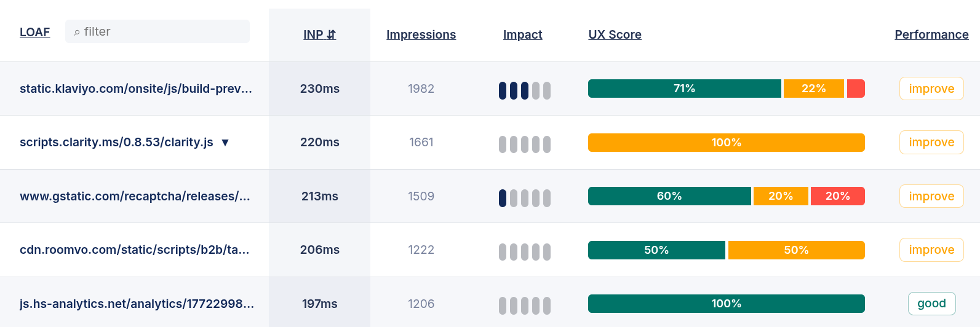Click impact bars for cdn.roomvo.com row
The image size is (980, 327).
[524, 252]
